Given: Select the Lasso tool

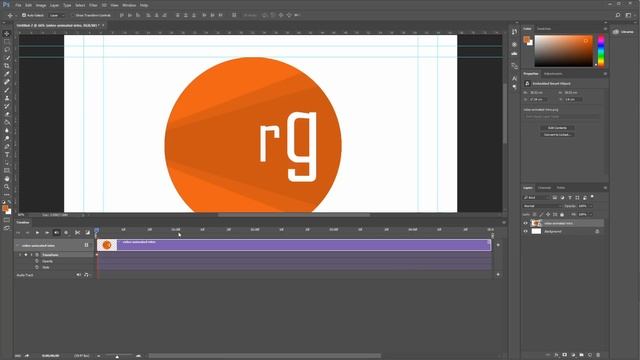Looking at the screenshot, I should (x=7, y=50).
